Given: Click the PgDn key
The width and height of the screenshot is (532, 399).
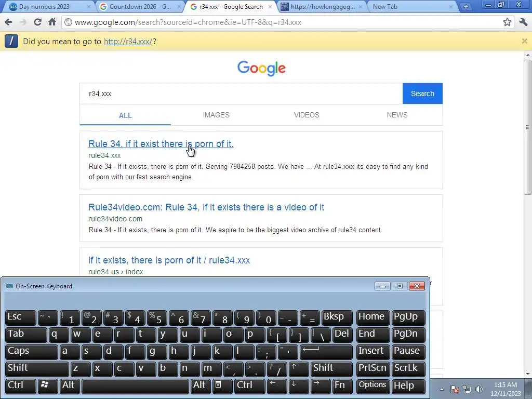Looking at the screenshot, I should pos(408,335).
